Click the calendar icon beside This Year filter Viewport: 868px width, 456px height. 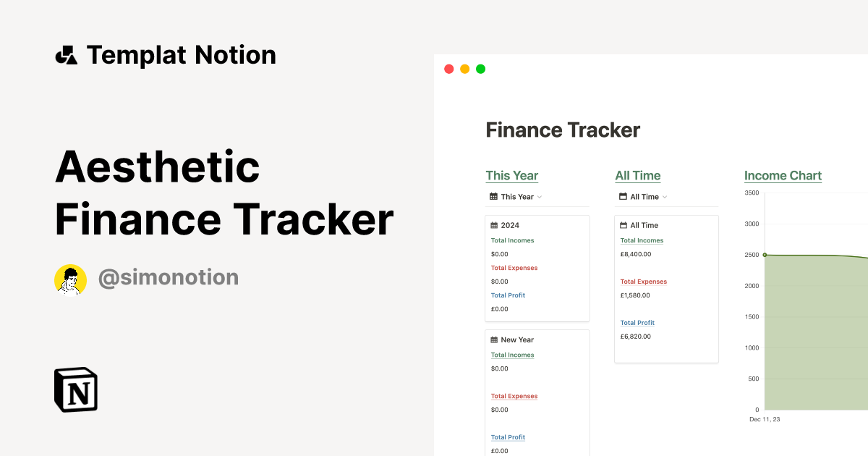click(x=495, y=196)
